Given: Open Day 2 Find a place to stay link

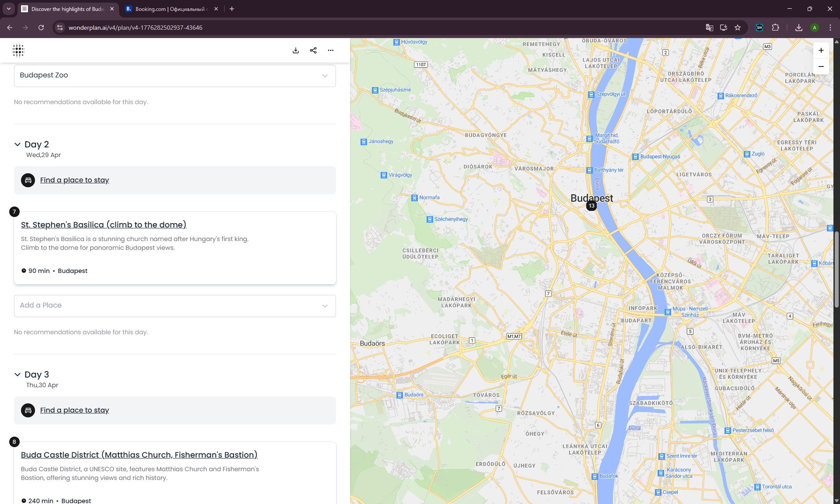Looking at the screenshot, I should 74,180.
